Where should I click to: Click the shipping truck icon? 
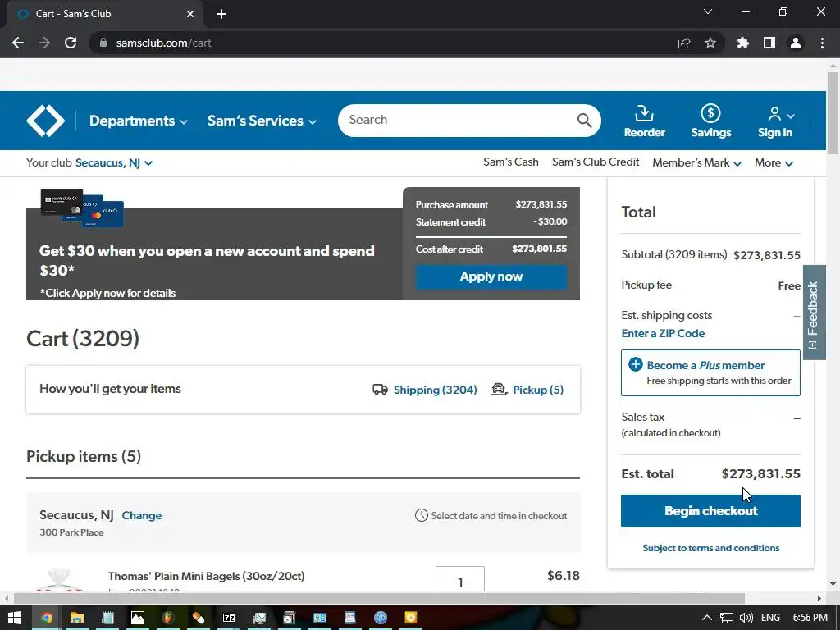(x=380, y=390)
